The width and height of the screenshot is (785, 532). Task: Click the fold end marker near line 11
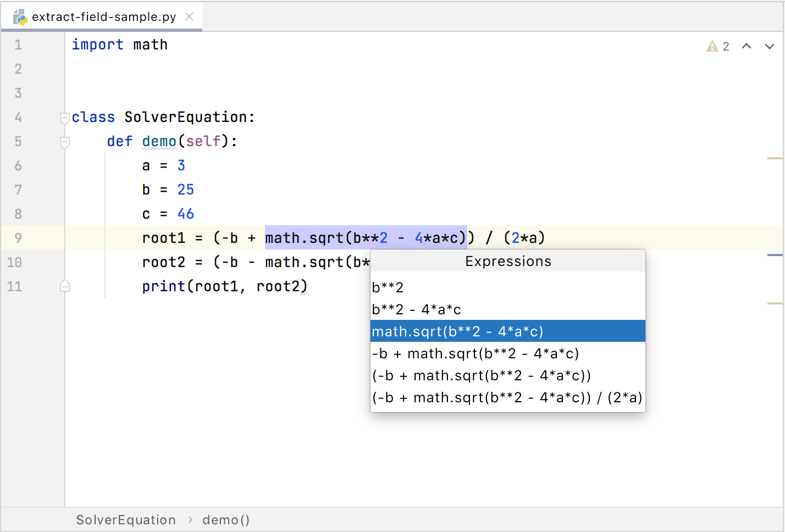pyautogui.click(x=64, y=286)
